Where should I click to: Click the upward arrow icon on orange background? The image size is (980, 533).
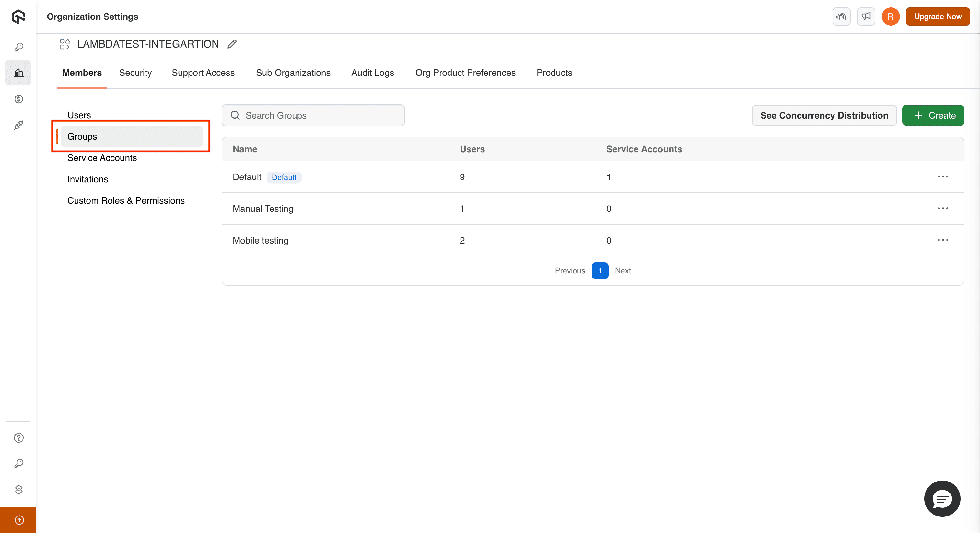(x=18, y=520)
